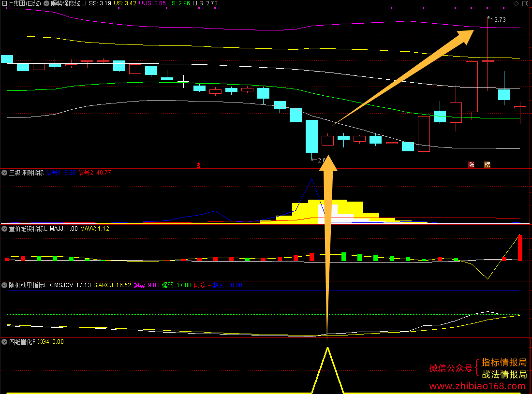The height and width of the screenshot is (394, 532).
Task: Click the 三级评测指标 indicator title
Action: coord(27,173)
